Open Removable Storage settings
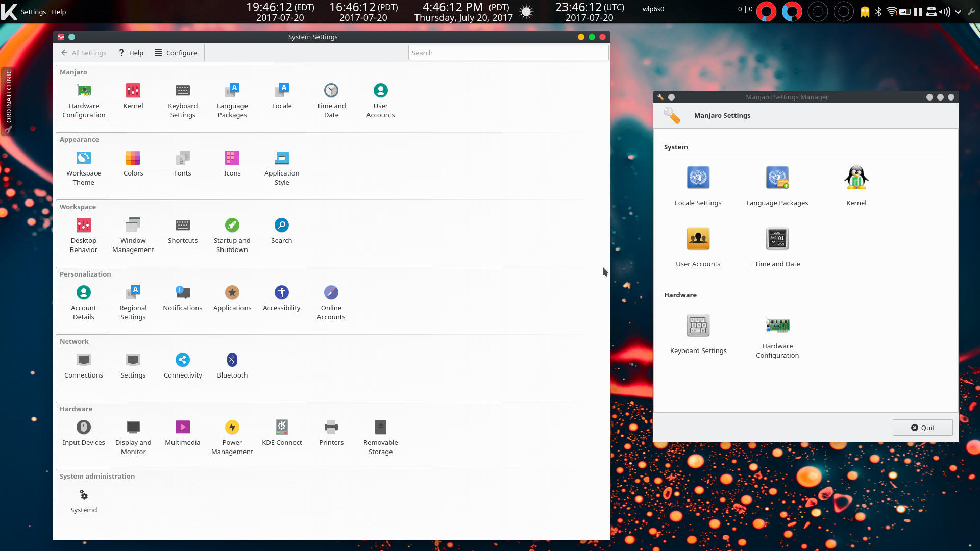This screenshot has width=980, height=551. point(381,438)
